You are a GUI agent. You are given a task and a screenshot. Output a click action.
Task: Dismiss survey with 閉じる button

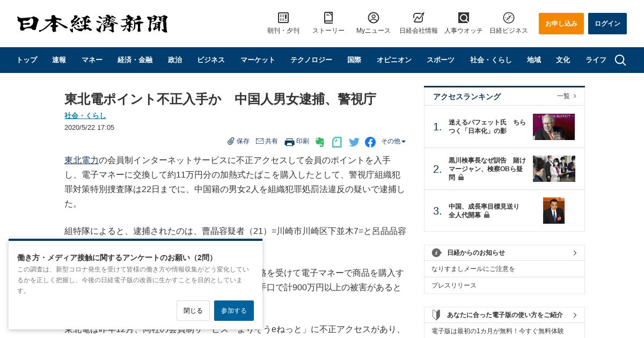pyautogui.click(x=193, y=311)
